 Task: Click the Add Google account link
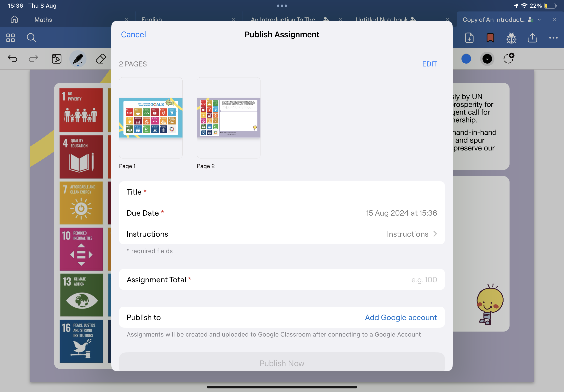pos(401,317)
